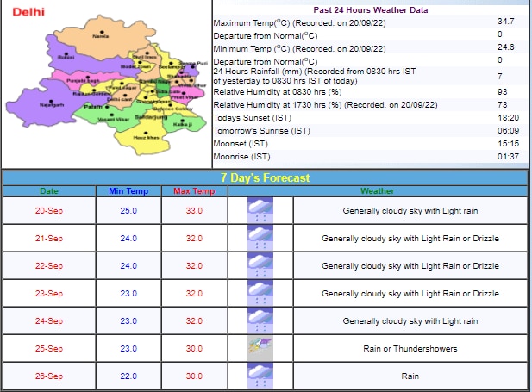Select Narela region on the Delhi map
This screenshot has height=392, width=532.
point(101,34)
